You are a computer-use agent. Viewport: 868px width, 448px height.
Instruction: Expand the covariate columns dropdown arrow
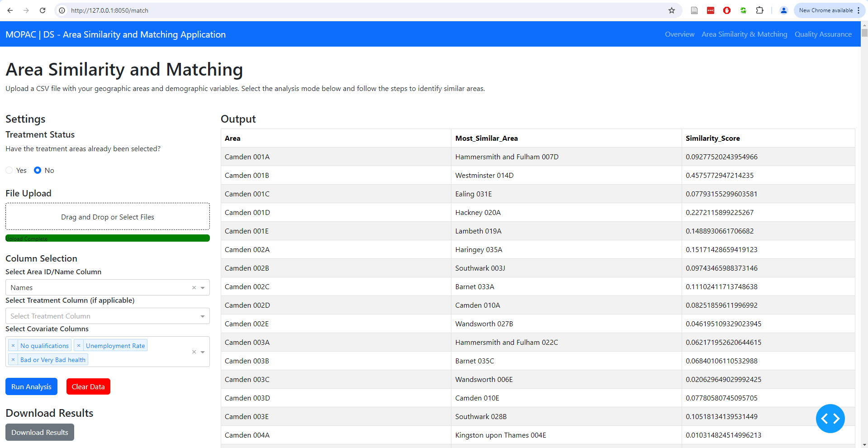[x=203, y=352]
